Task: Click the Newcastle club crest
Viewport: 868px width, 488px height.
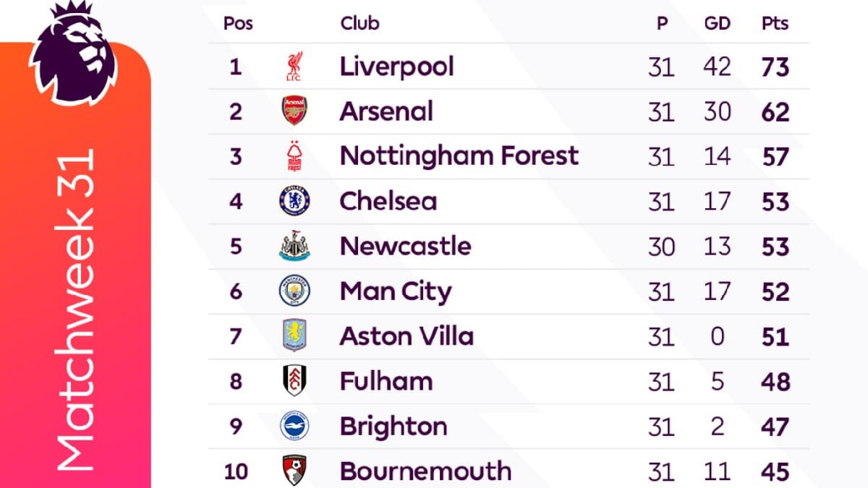Action: (294, 246)
